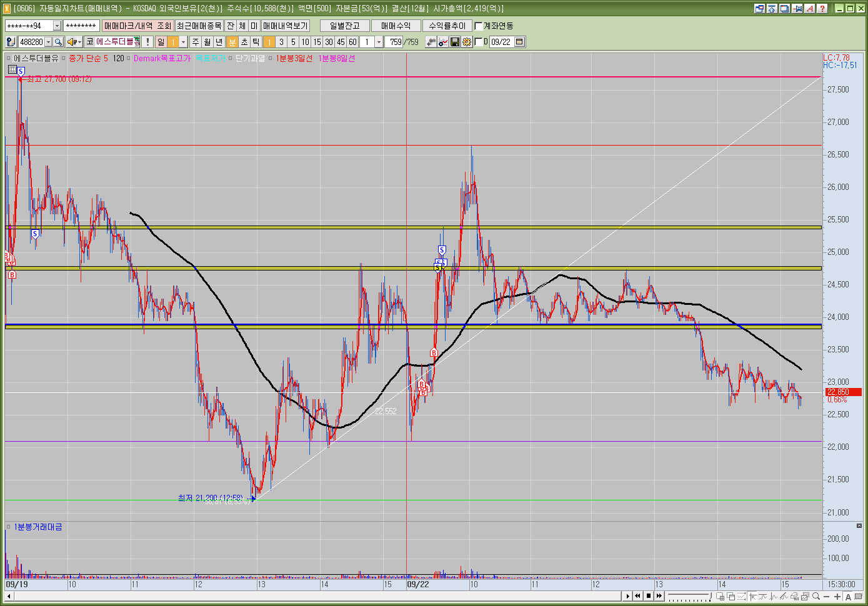Toggle the 주 (weekly) period button
This screenshot has width=868, height=606.
coord(196,42)
